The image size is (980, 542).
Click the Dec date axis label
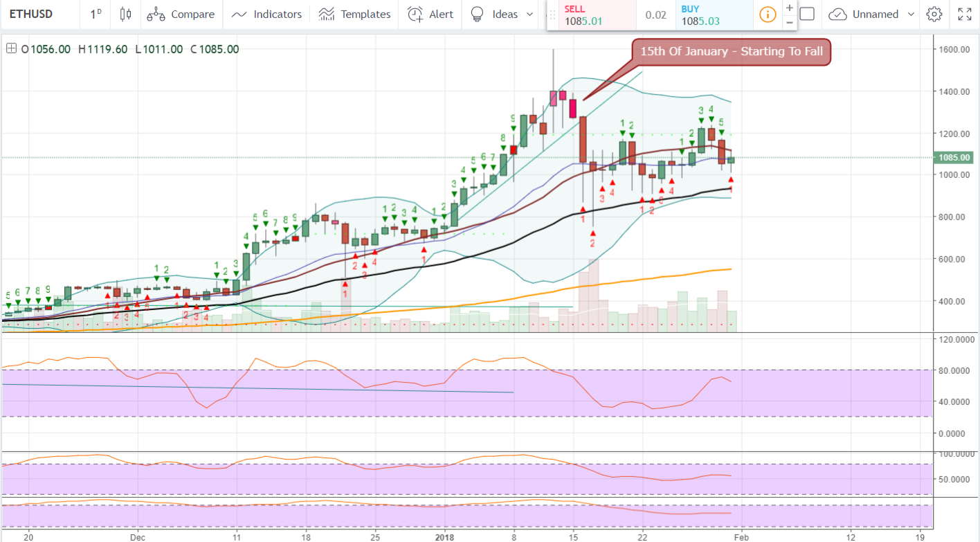[x=138, y=536]
